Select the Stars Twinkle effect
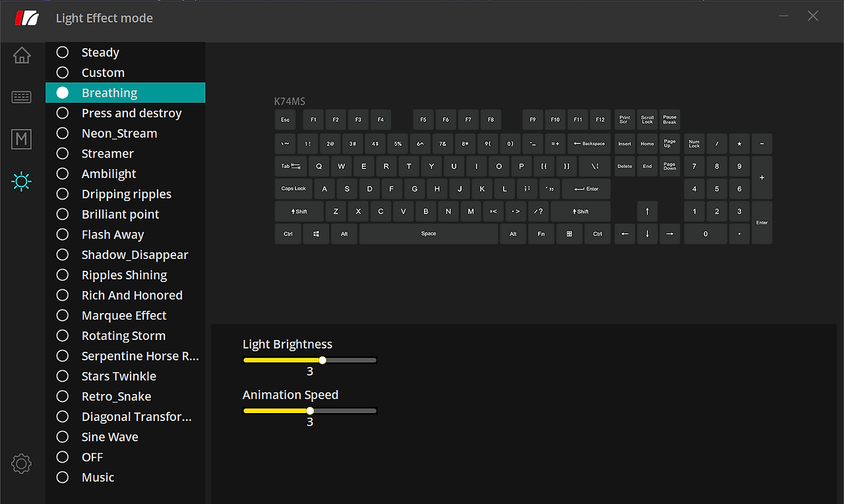The image size is (844, 504). point(125,376)
